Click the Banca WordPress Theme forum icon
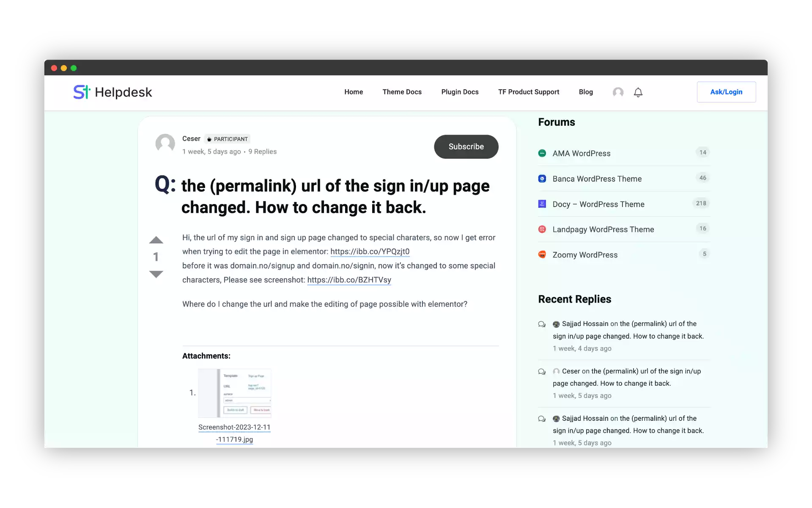Image resolution: width=812 pixels, height=508 pixels. (x=542, y=179)
